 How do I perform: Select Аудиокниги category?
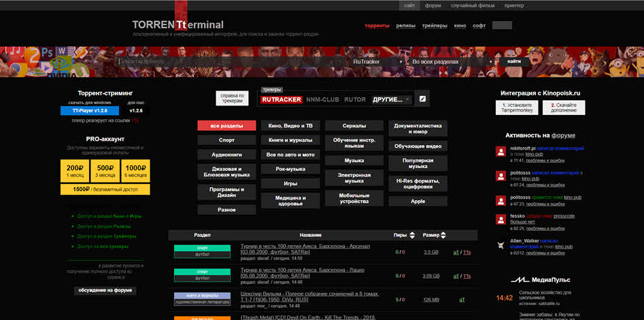click(226, 155)
